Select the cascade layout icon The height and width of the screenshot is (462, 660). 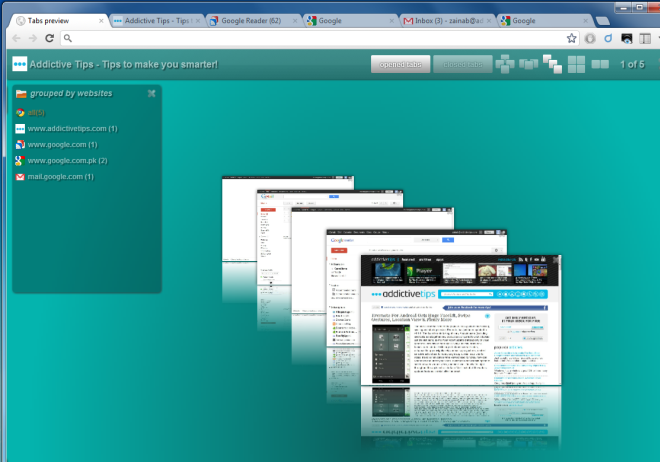click(552, 64)
